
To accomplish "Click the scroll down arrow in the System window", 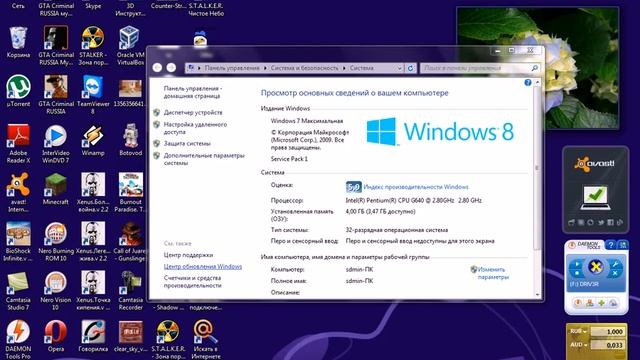I will 537,294.
